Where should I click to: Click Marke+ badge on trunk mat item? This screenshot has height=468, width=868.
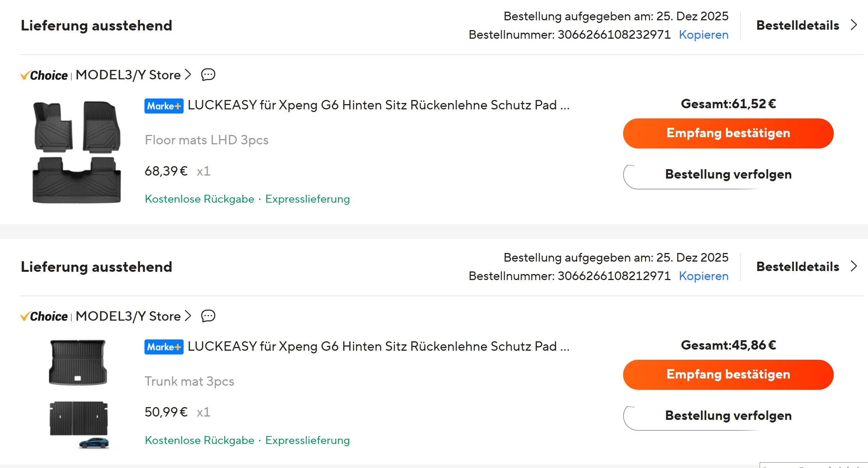164,347
